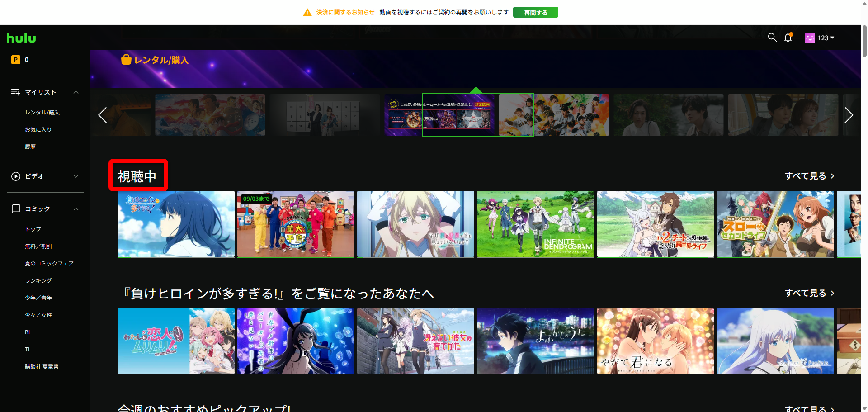Open the 決済に関するお知らせ notice
868x412 pixels.
(345, 13)
